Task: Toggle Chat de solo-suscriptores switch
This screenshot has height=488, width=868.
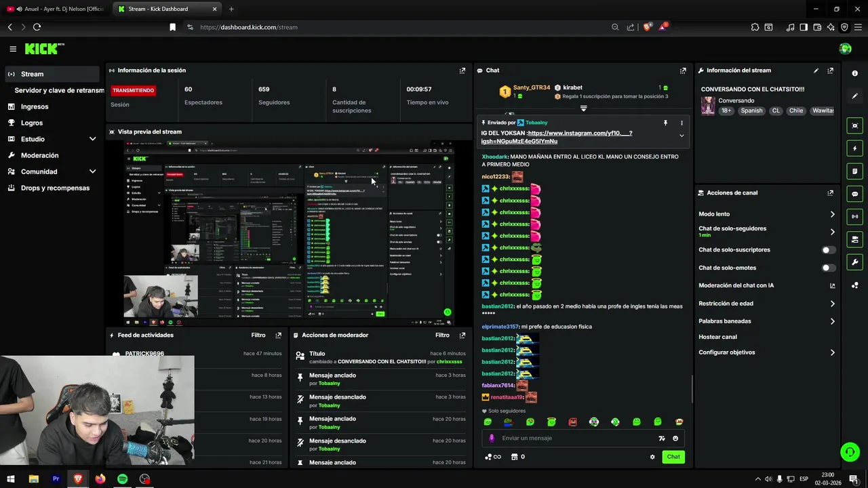Action: 828,250
